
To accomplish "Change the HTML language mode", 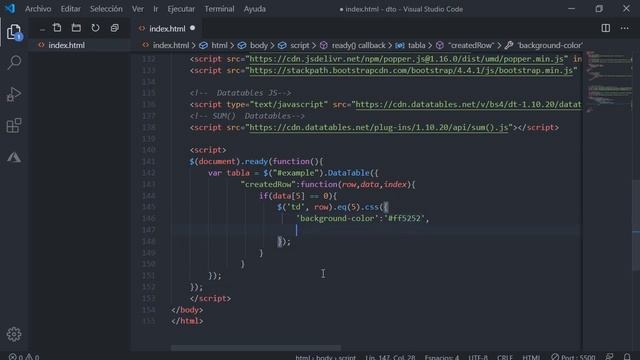I will 531,357.
